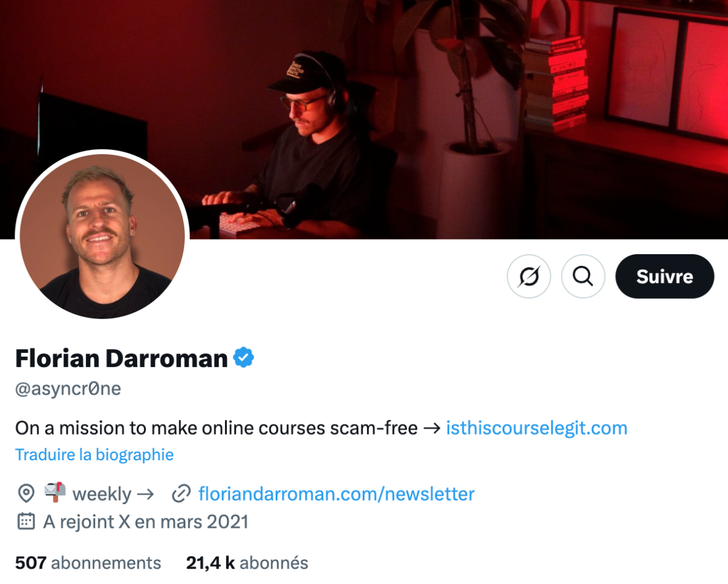View the 21,4 k abonnés list
The image size is (728, 584).
(247, 563)
